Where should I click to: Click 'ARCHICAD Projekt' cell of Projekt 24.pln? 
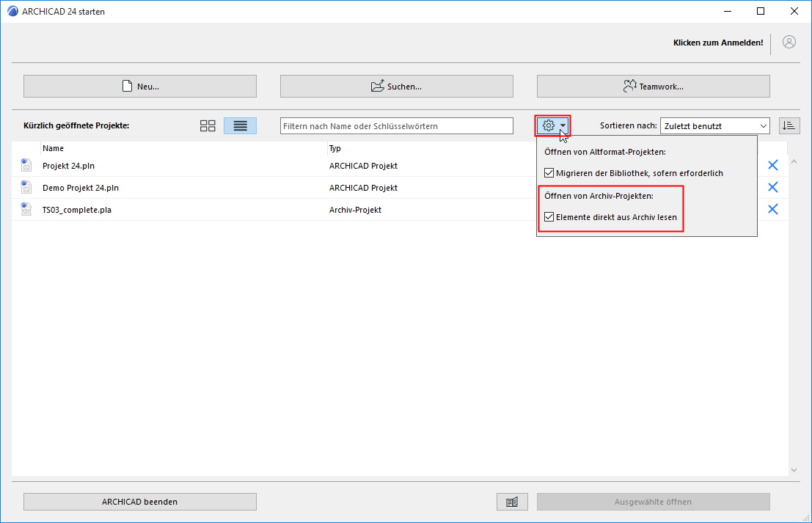click(x=363, y=166)
